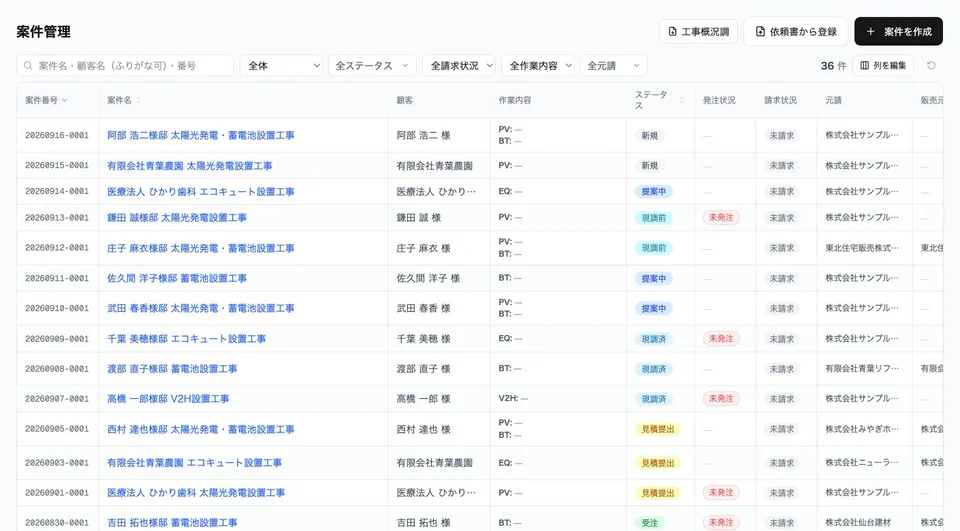The width and height of the screenshot is (960, 531).
Task: Click 有限会社青葉リフ contractor cell
Action: click(862, 369)
